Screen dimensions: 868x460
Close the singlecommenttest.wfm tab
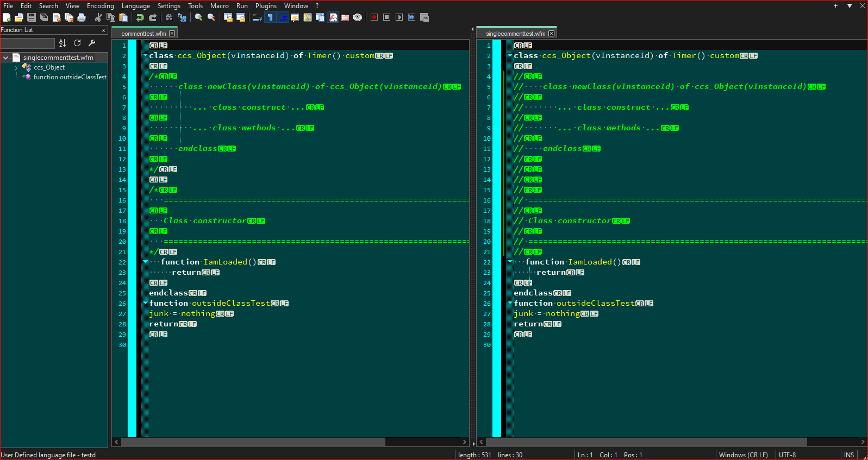tap(551, 34)
